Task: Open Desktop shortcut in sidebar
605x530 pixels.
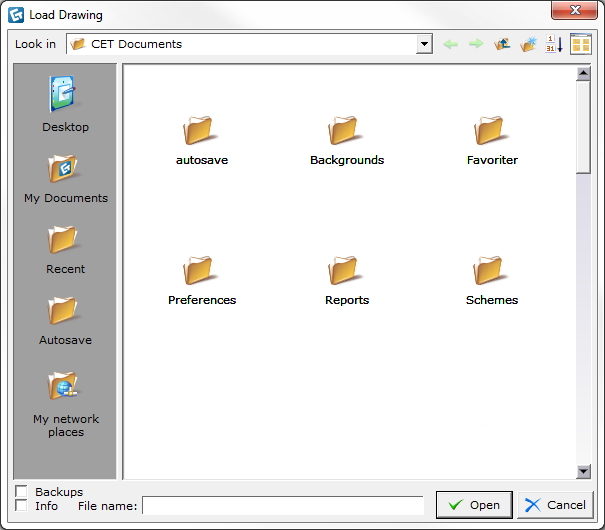Action: 65,104
